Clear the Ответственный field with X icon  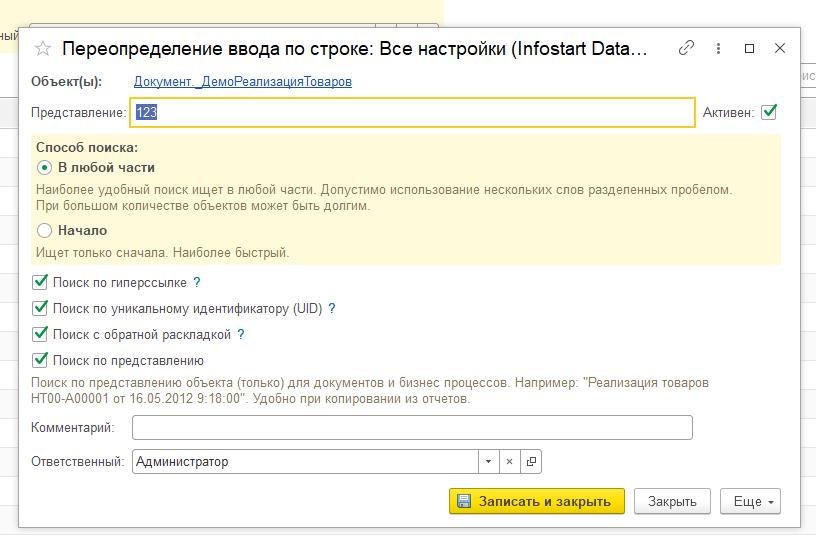point(509,462)
